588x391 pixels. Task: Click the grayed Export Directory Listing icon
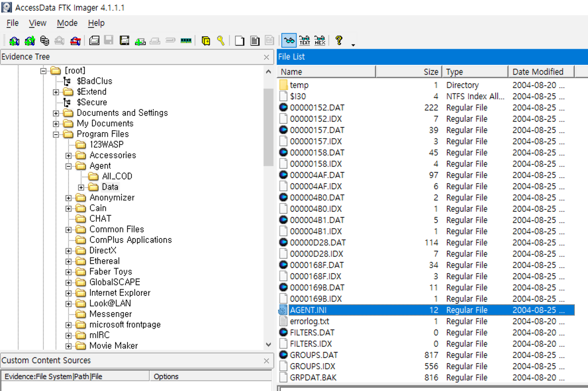(269, 41)
